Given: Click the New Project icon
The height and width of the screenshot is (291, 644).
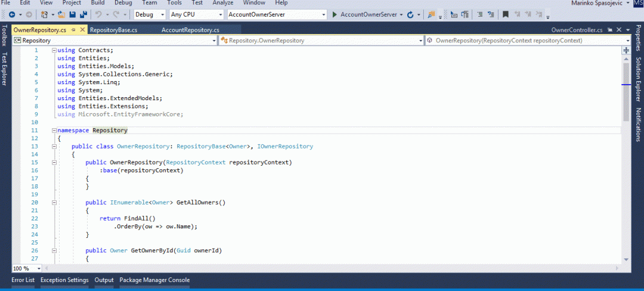Looking at the screenshot, I should [45, 14].
